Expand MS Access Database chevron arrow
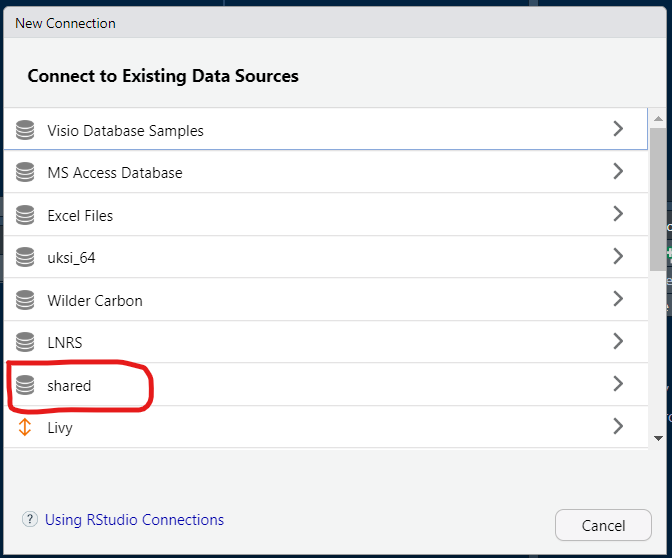Screen dimensions: 672x558 tap(618, 171)
